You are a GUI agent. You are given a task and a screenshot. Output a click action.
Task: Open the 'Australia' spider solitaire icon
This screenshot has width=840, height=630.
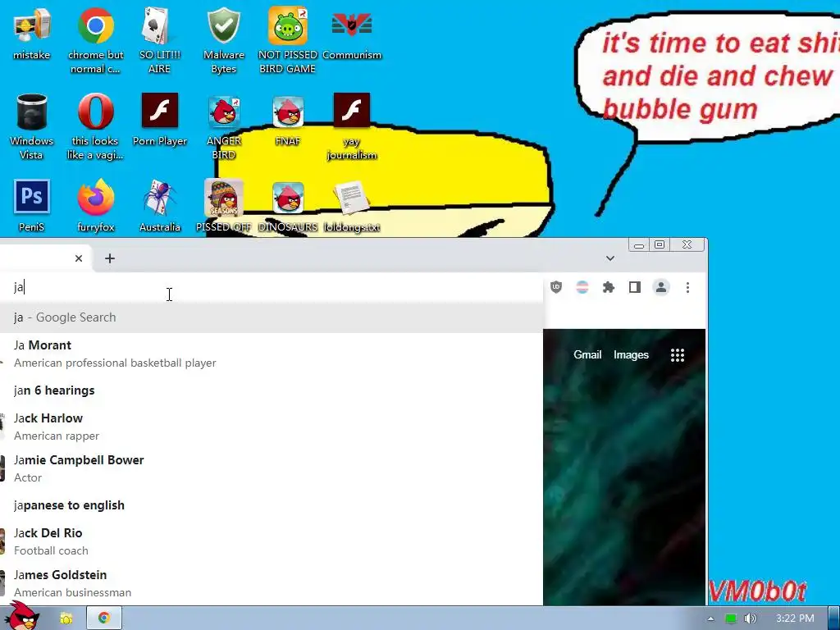click(160, 206)
